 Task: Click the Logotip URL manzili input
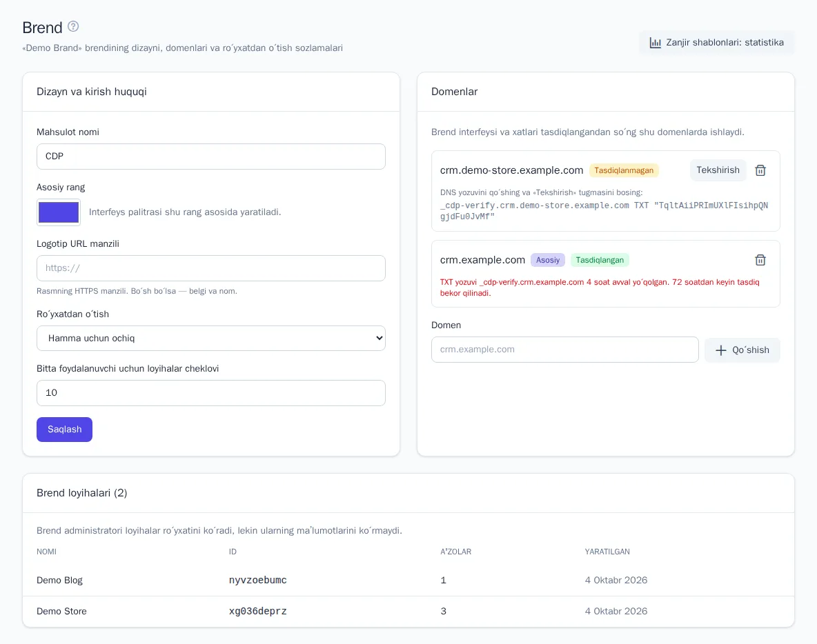click(x=211, y=268)
